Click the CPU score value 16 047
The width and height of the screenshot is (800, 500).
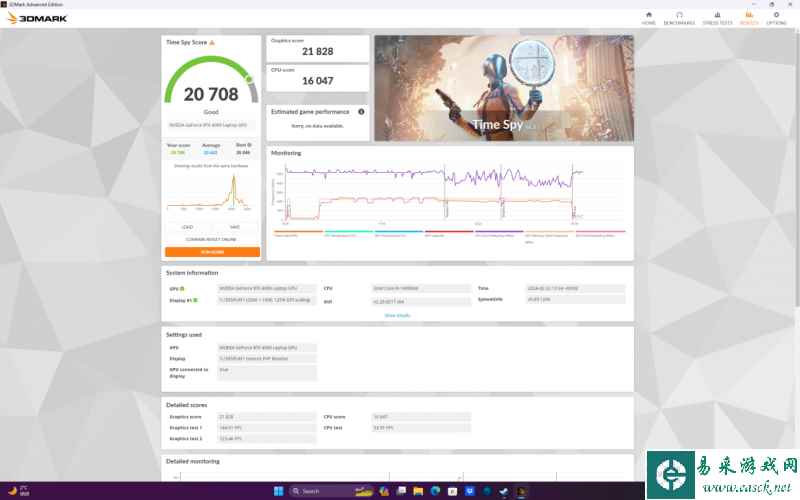click(317, 81)
